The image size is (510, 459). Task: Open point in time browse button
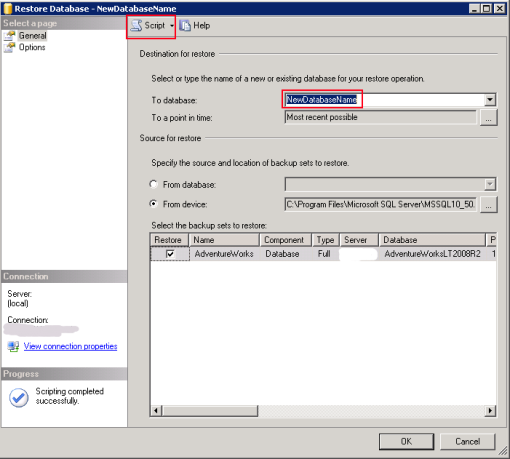tap(488, 118)
